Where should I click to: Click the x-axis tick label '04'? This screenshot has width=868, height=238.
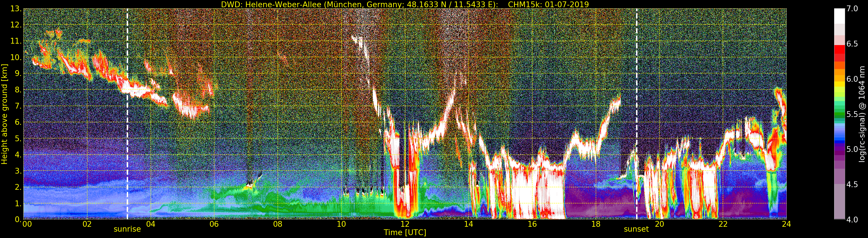(x=151, y=224)
